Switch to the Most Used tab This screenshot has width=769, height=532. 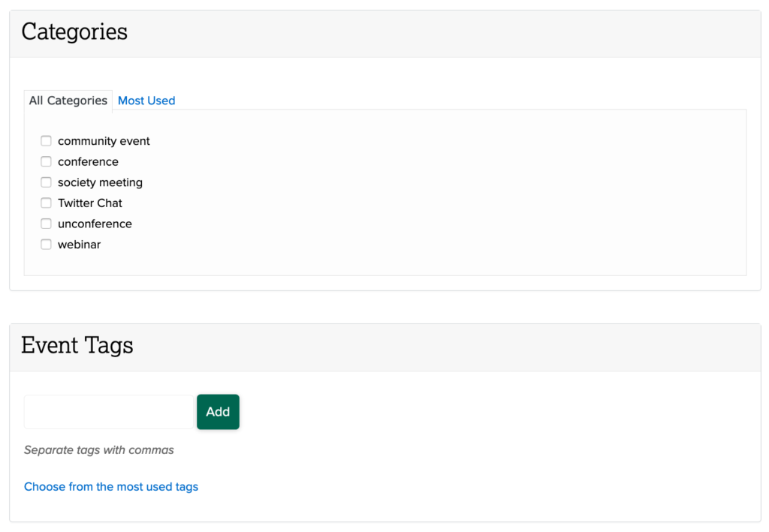146,101
